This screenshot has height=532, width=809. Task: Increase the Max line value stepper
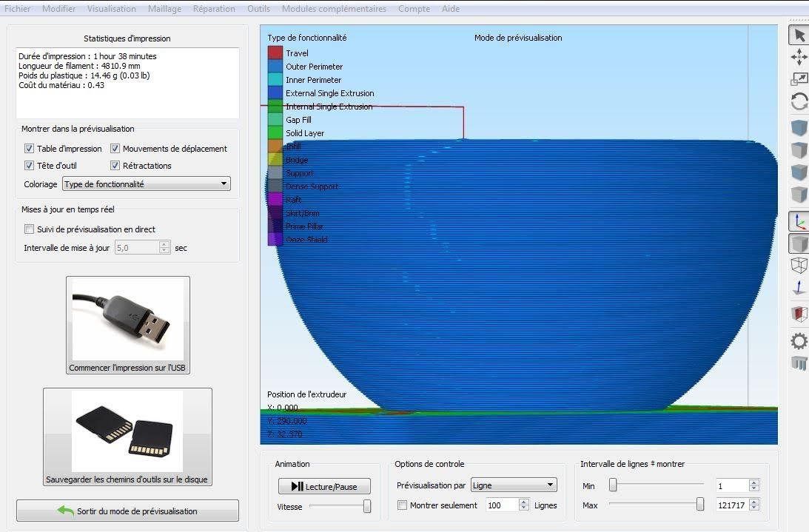click(x=753, y=502)
